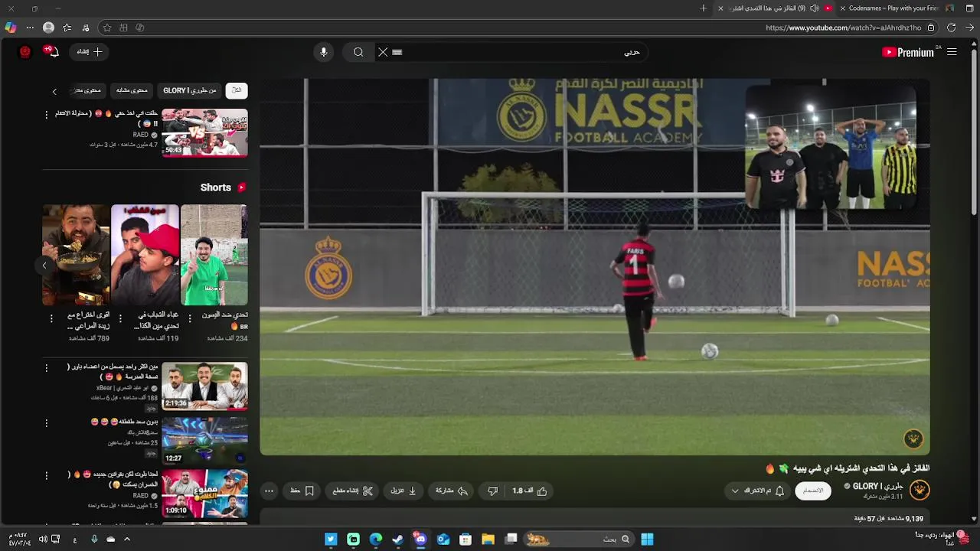The height and width of the screenshot is (551, 980).
Task: Open the 12:27 video thumbnail
Action: tap(204, 440)
